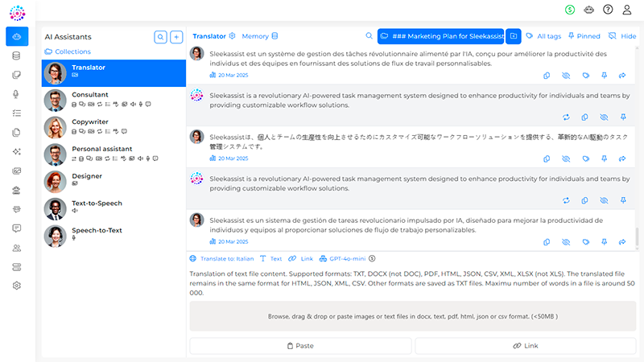Hide the second English Sleekassist response
This screenshot has width=644, height=362.
point(604,200)
